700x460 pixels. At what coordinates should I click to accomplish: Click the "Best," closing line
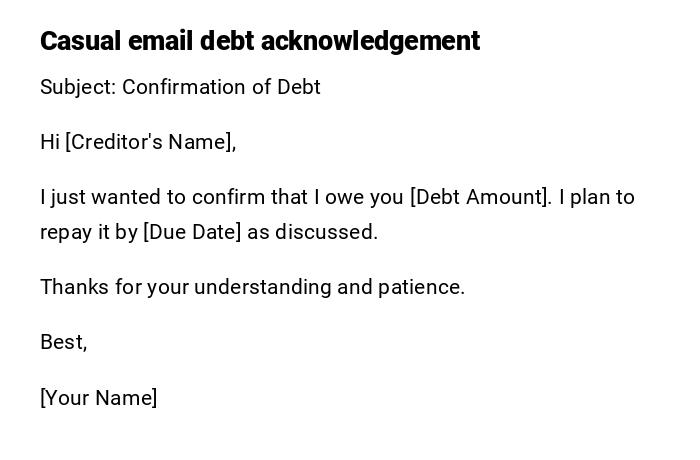(x=63, y=342)
